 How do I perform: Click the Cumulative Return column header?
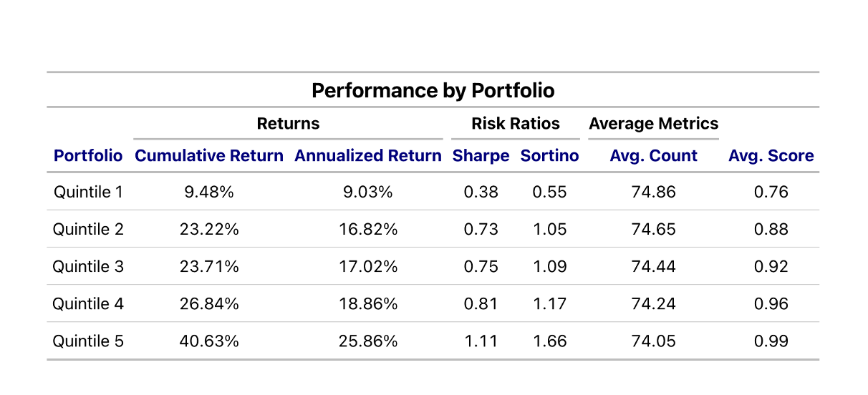(x=209, y=156)
